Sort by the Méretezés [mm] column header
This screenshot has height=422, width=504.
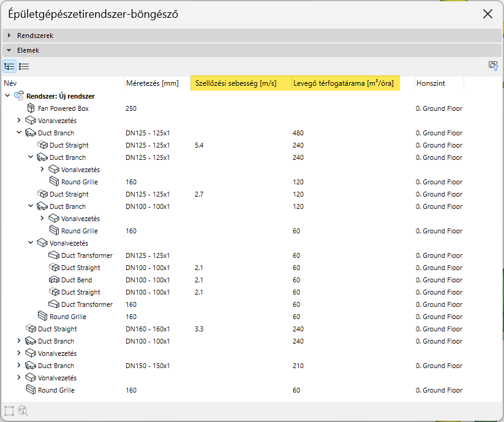tap(152, 83)
